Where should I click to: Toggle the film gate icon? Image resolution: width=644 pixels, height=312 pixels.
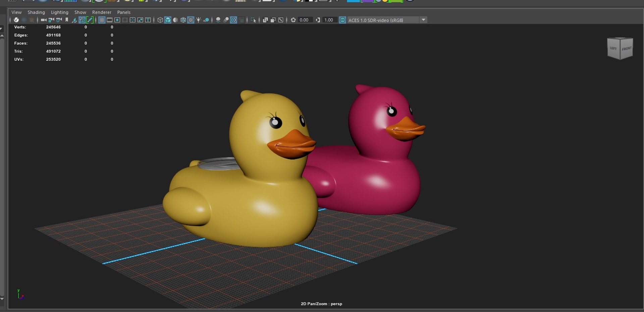(109, 20)
